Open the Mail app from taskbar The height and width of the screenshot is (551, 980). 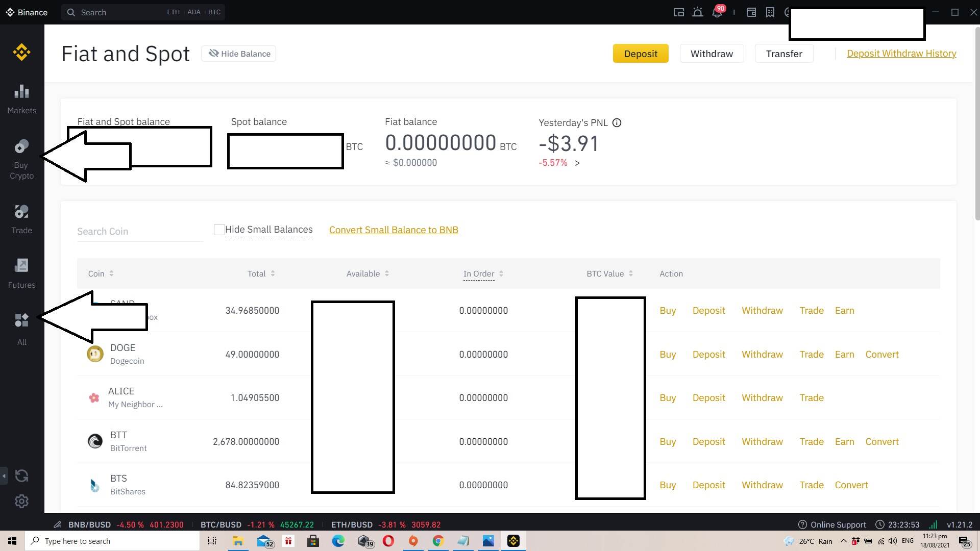click(264, 541)
